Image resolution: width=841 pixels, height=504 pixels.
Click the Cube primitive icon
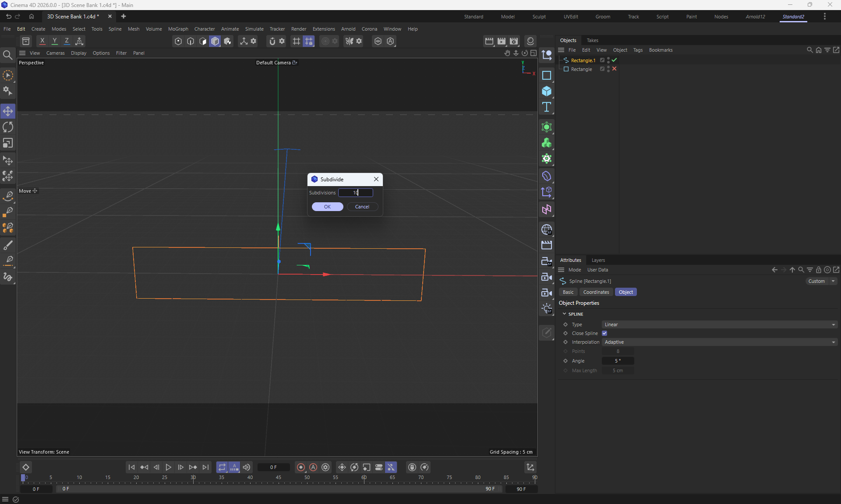coord(546,91)
